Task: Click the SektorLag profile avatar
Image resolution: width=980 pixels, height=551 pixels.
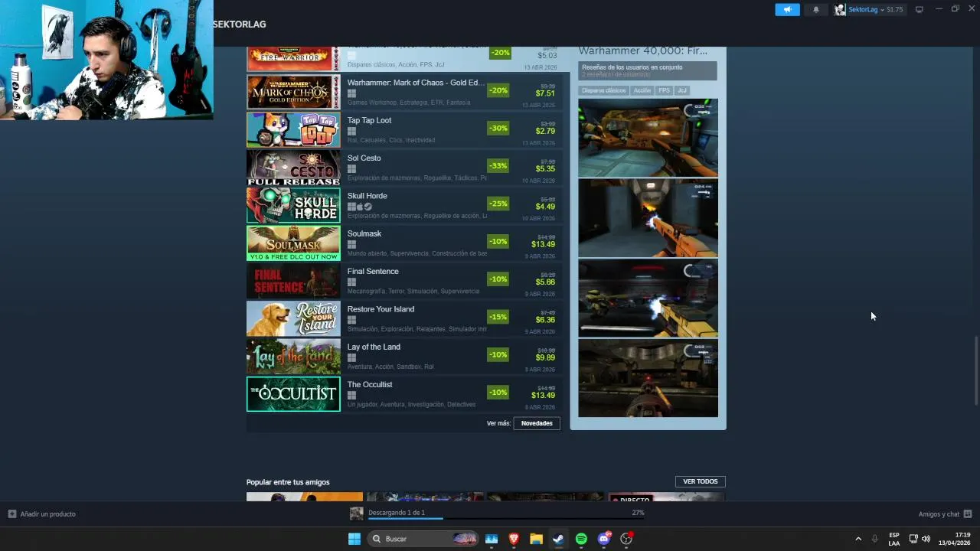Action: [840, 10]
